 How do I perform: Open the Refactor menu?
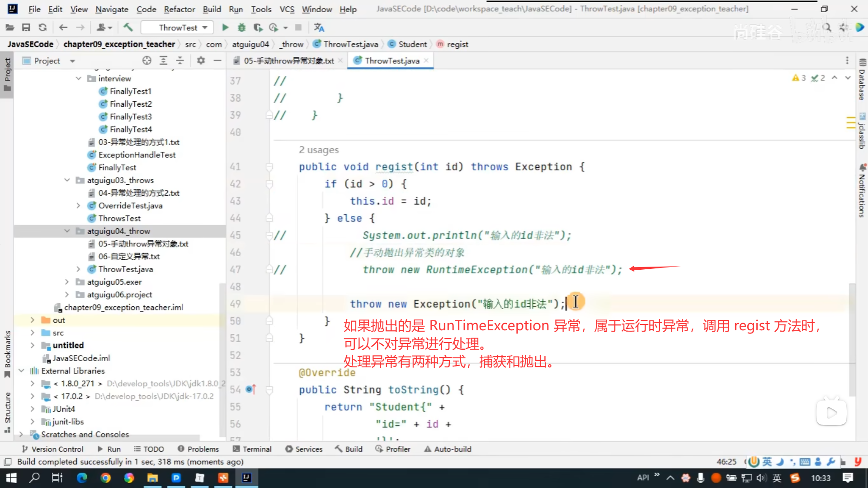click(179, 9)
